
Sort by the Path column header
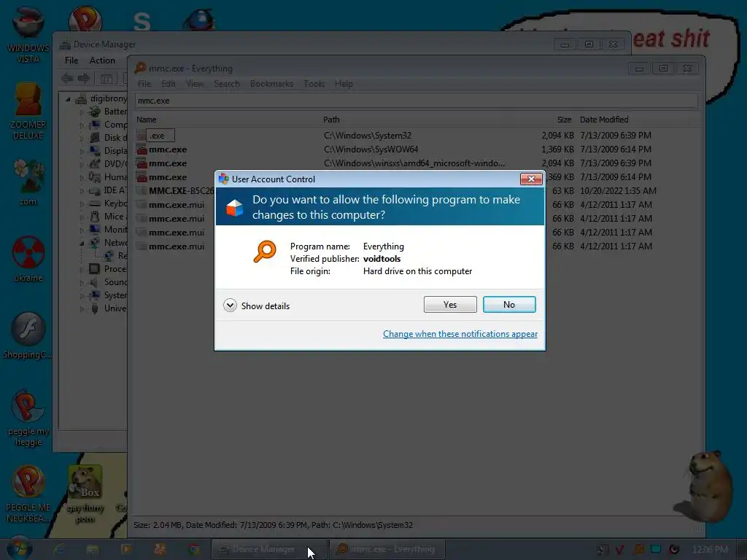(331, 120)
